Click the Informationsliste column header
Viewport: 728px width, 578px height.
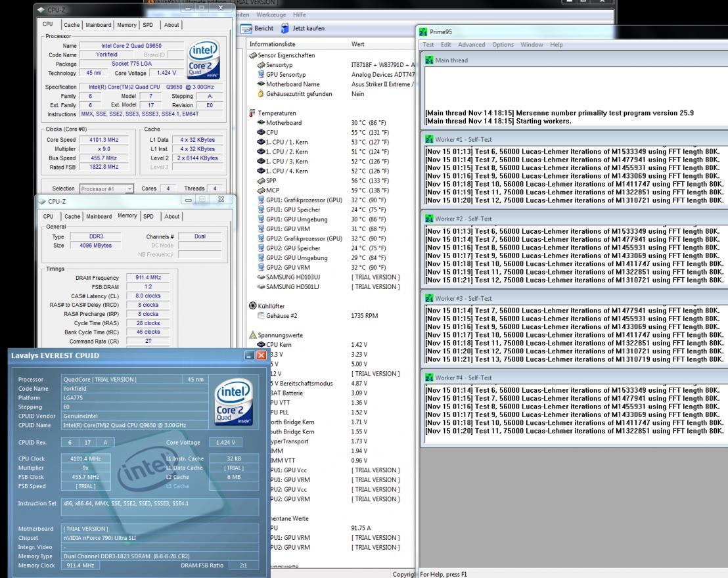tap(272, 45)
